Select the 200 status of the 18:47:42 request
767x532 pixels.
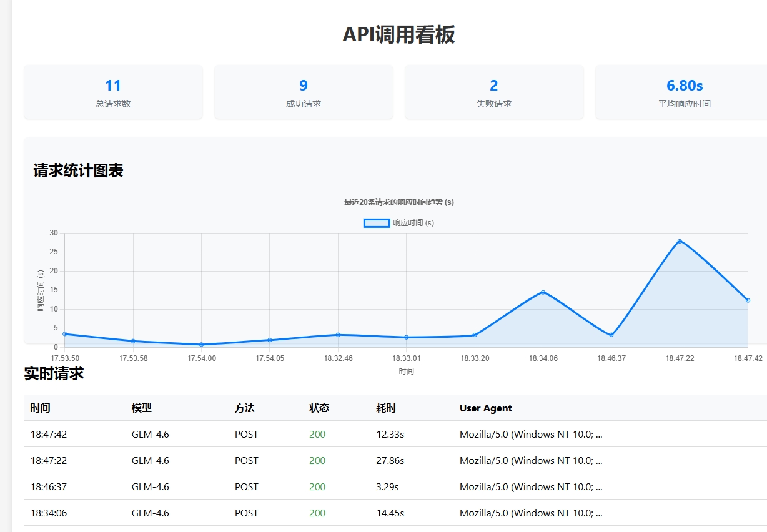click(317, 434)
